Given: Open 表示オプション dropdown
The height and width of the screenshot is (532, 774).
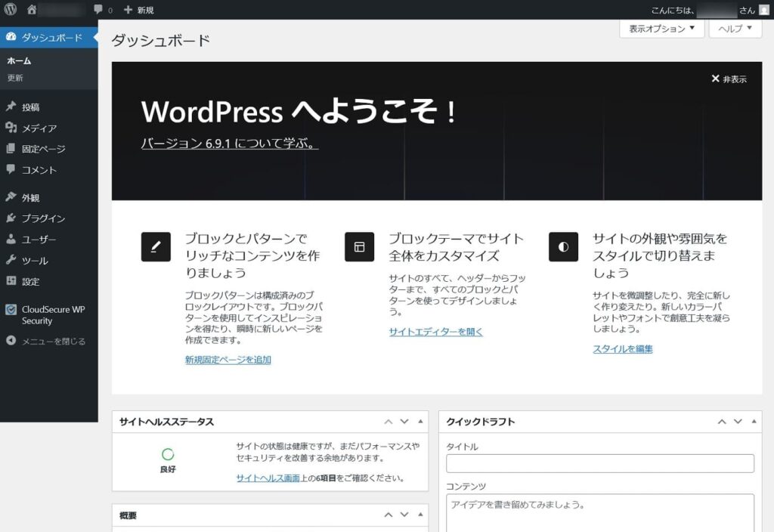Looking at the screenshot, I should pyautogui.click(x=661, y=29).
